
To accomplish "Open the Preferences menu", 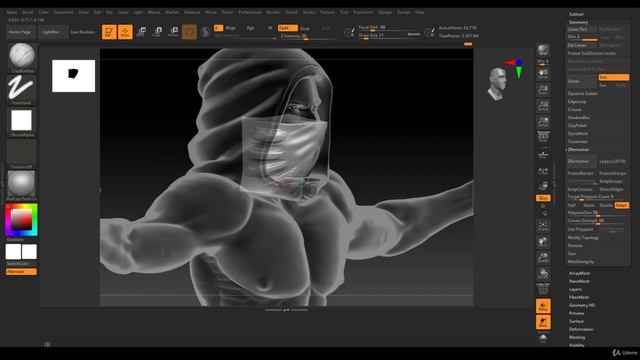I will [x=250, y=12].
